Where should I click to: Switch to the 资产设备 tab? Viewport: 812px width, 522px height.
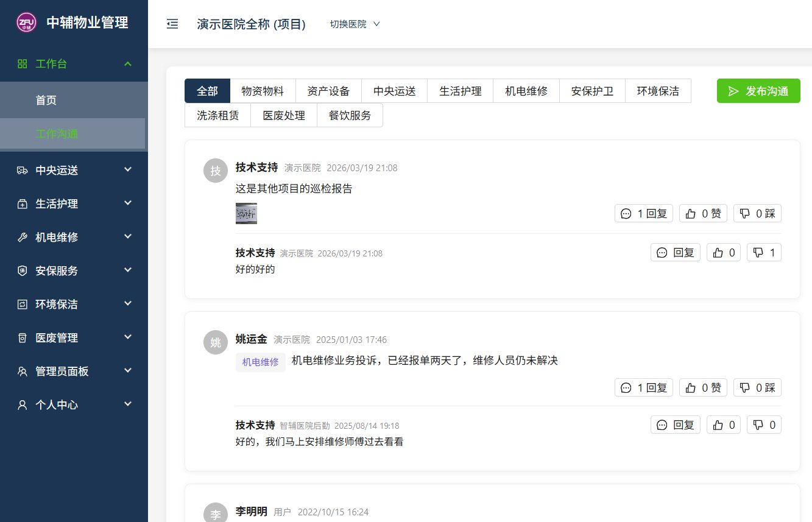tap(328, 91)
